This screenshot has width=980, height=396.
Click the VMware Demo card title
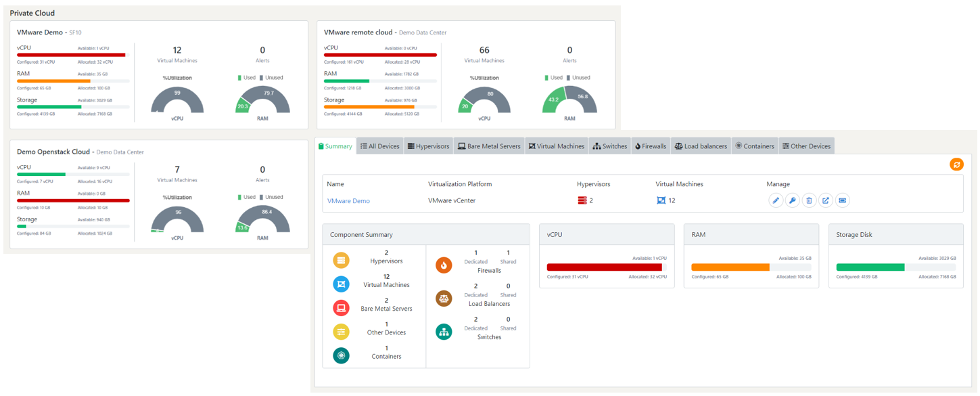point(40,32)
